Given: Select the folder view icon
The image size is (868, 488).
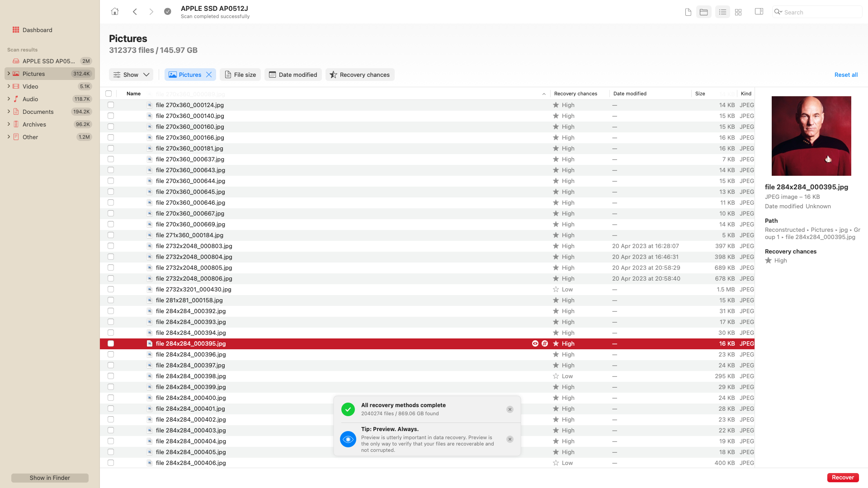Looking at the screenshot, I should [704, 12].
